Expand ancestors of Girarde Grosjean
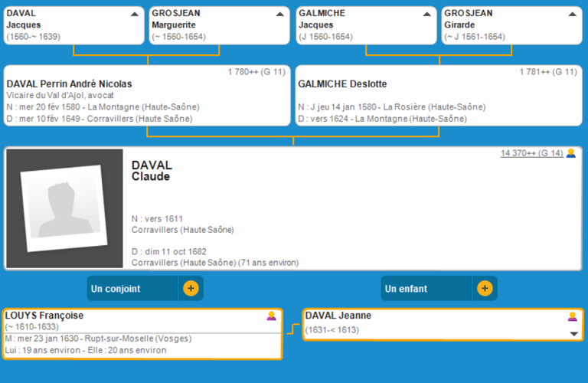Viewport: 588px width, 383px height. [x=573, y=14]
